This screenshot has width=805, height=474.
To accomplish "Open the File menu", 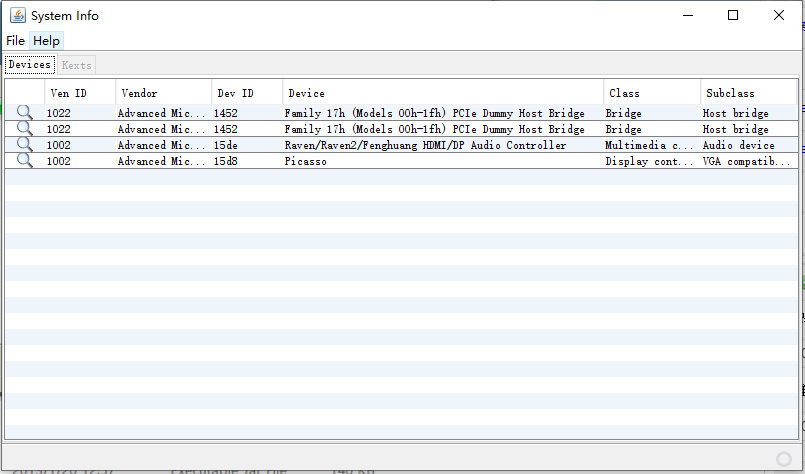I will pos(15,41).
